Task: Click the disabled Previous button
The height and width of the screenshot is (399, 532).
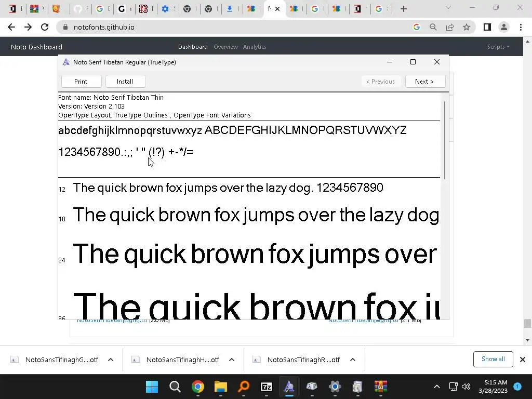Action: pos(381,82)
